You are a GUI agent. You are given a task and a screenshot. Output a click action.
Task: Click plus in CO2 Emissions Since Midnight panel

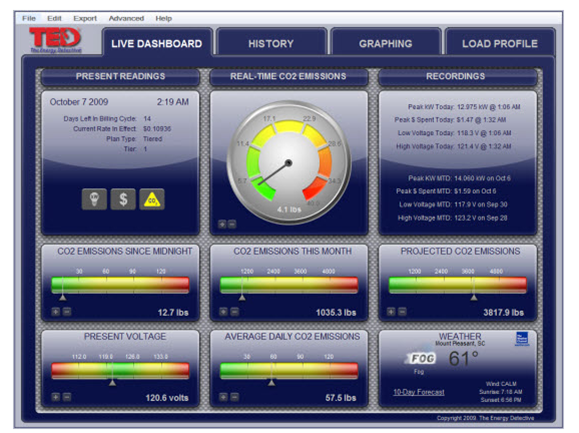(55, 312)
